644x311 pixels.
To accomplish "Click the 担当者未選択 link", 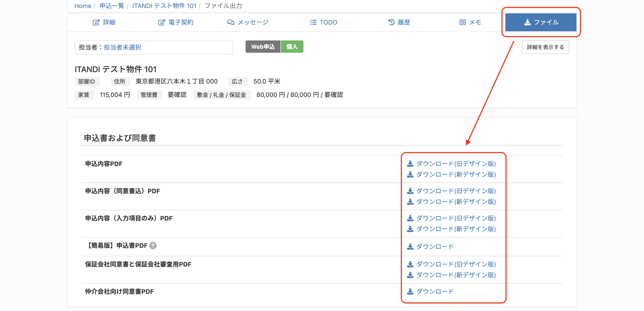I will coord(123,47).
